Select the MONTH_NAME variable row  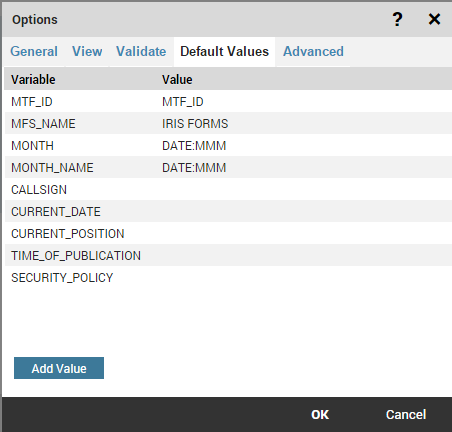click(228, 167)
